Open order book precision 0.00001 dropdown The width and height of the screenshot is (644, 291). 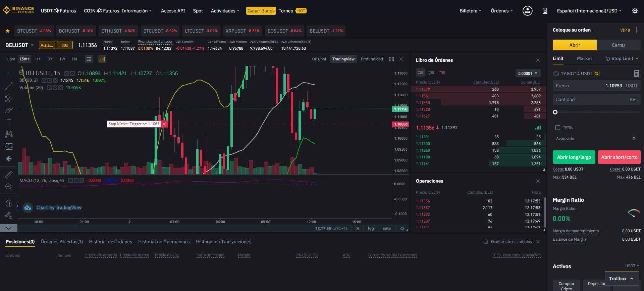528,73
